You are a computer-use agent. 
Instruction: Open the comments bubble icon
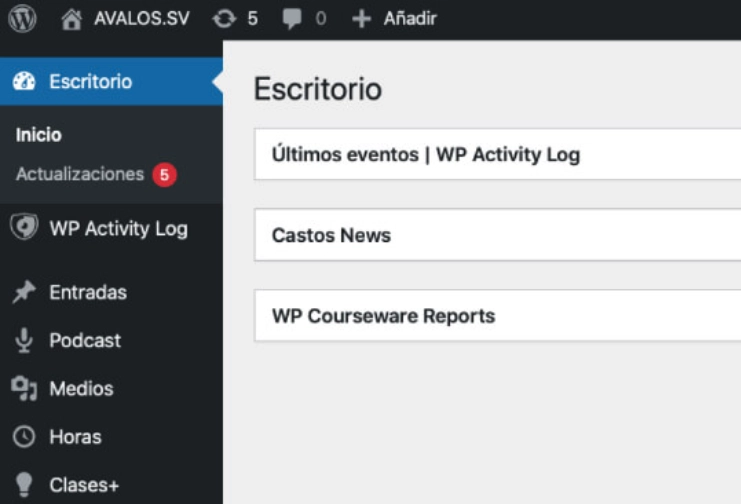[292, 19]
